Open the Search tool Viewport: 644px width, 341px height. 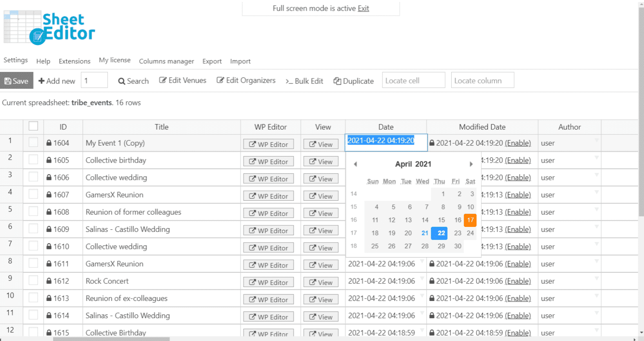click(x=134, y=81)
